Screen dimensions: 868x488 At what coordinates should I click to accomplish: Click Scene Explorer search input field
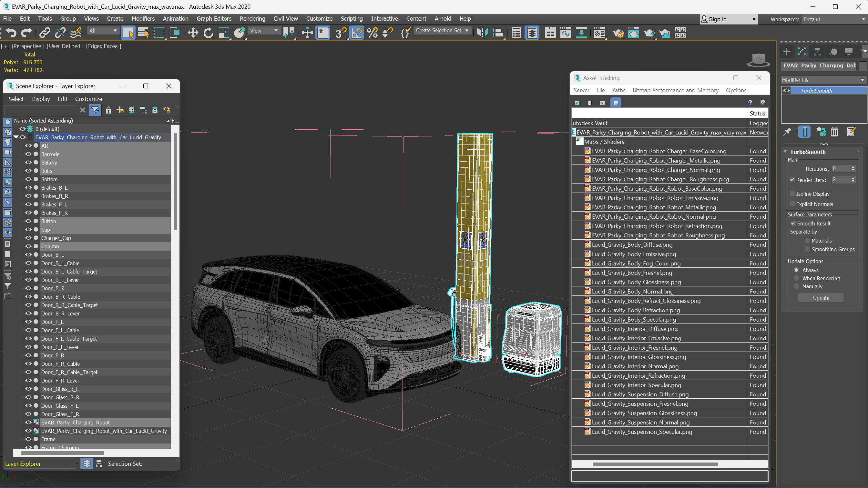pos(40,110)
